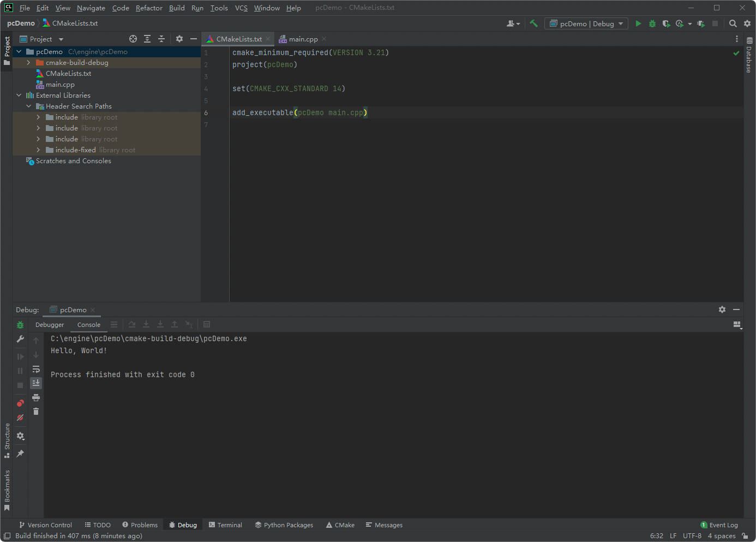Open Project view selector dropdown arrow
Screen dimensions: 756x542
[61, 39]
